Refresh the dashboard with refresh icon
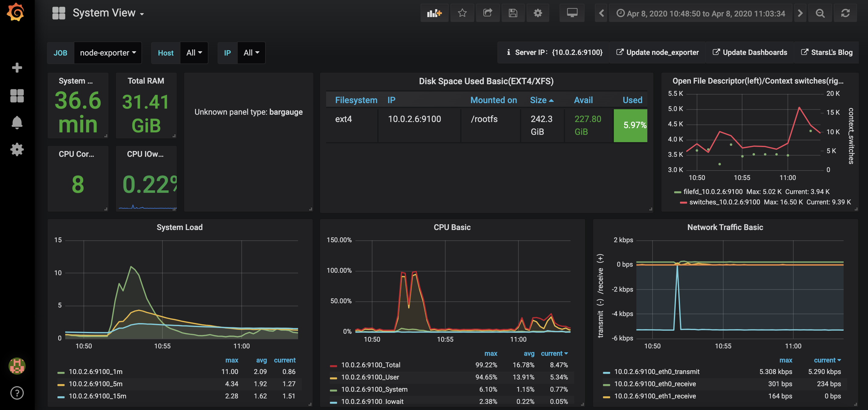Image resolution: width=868 pixels, height=410 pixels. tap(845, 13)
